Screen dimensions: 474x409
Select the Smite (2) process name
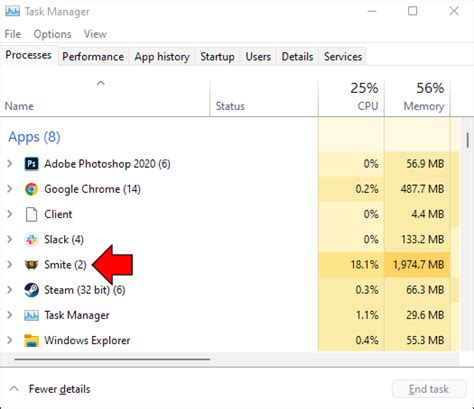click(x=65, y=265)
